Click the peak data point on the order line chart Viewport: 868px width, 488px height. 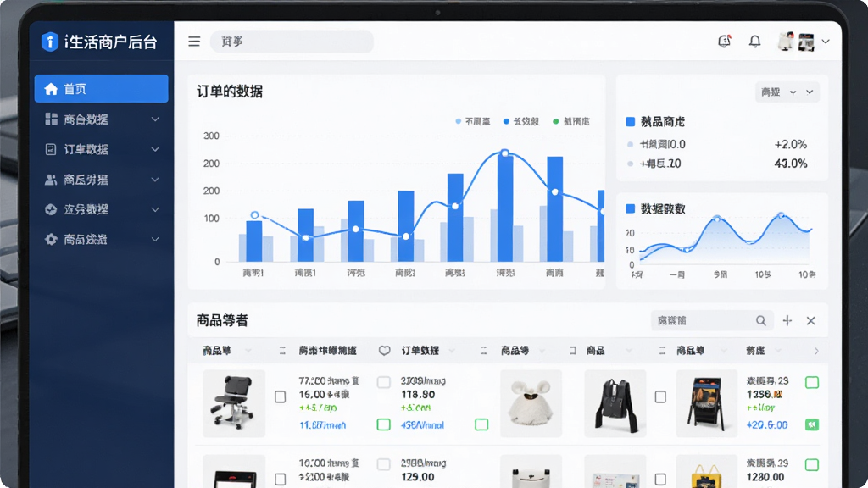tap(504, 152)
